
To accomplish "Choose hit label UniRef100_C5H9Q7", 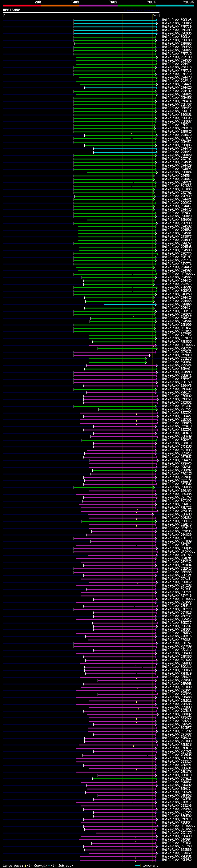I will click(x=176, y=122).
